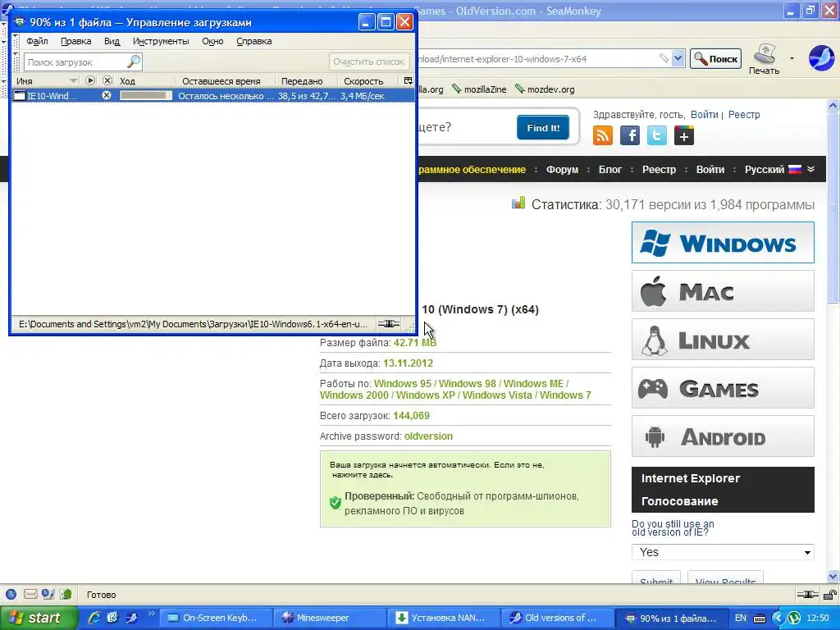
Task: Open the Yes poll answer dropdown
Action: (723, 552)
